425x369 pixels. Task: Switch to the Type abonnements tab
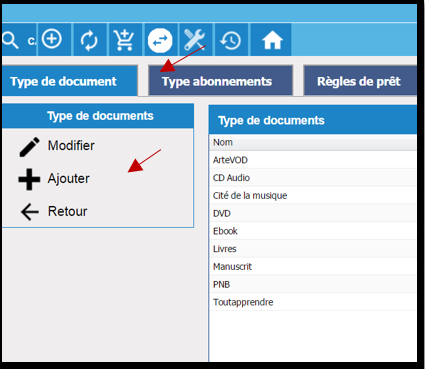click(x=221, y=81)
